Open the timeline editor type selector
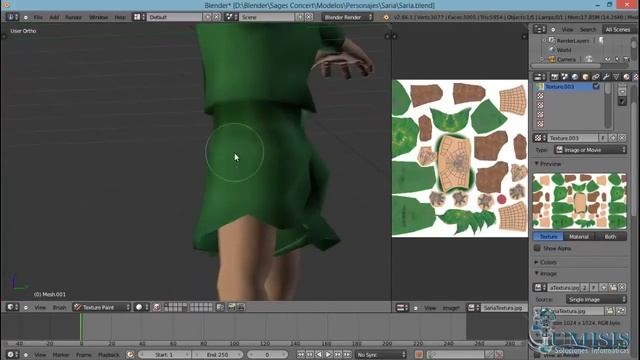Screen dimensions: 640x360 [x=13, y=355]
